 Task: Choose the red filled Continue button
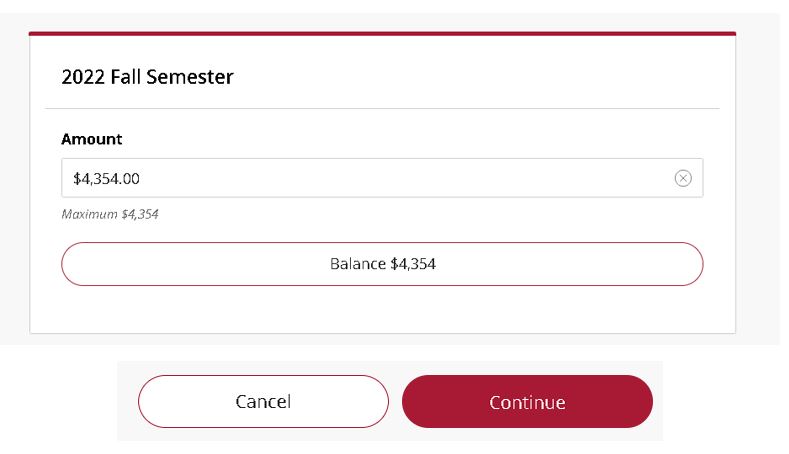(x=527, y=402)
